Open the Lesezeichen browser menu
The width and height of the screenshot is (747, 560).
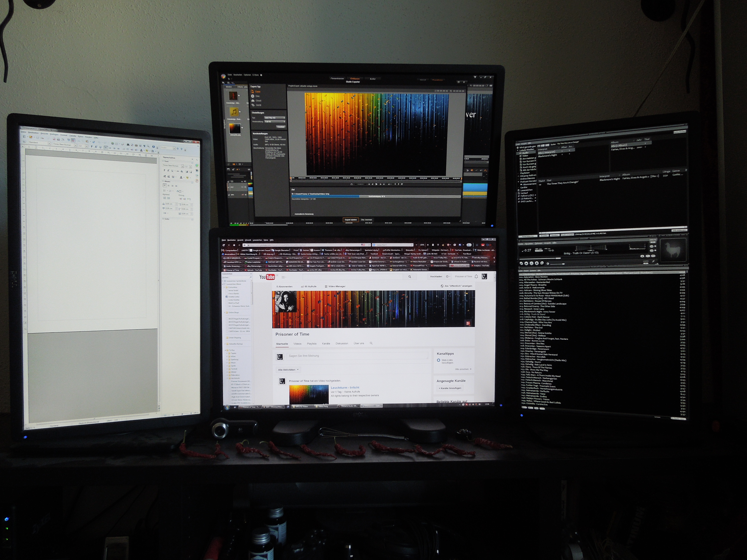pos(257,240)
